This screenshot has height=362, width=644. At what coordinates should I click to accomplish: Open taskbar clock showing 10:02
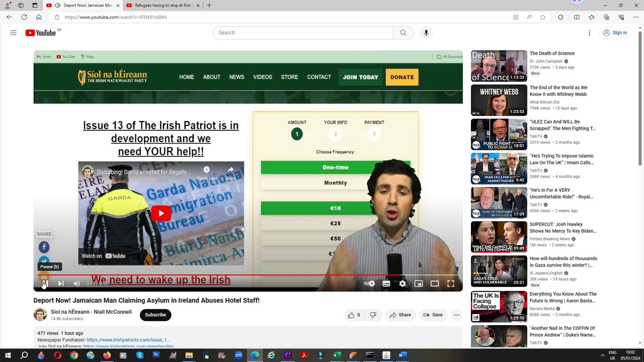[x=629, y=355]
